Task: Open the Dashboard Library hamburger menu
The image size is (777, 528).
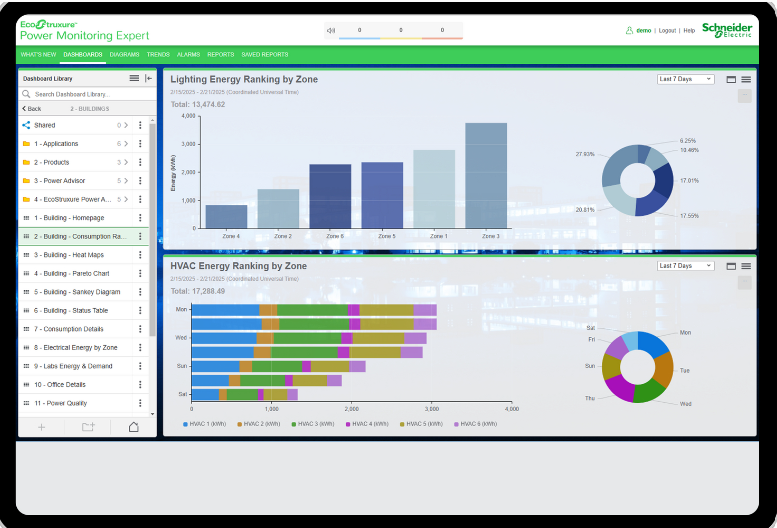Action: (x=134, y=78)
